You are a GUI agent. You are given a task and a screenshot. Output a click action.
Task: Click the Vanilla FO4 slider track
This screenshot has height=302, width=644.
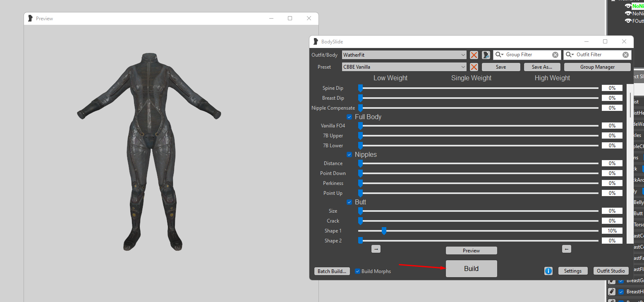pyautogui.click(x=478, y=126)
